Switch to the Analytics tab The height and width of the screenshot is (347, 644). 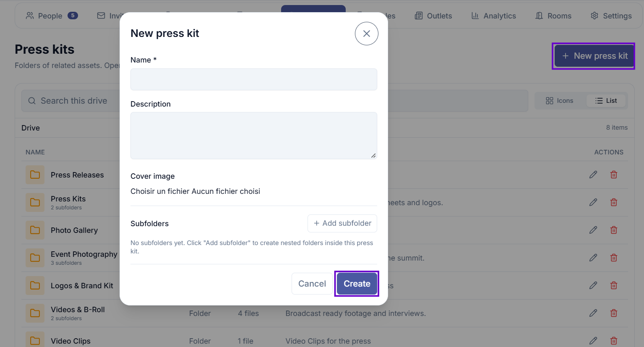pos(493,16)
